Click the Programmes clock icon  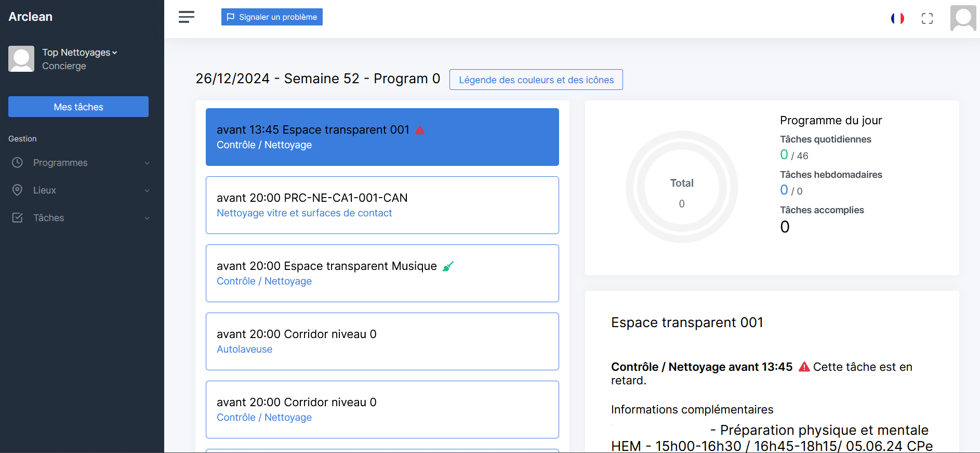coord(17,162)
